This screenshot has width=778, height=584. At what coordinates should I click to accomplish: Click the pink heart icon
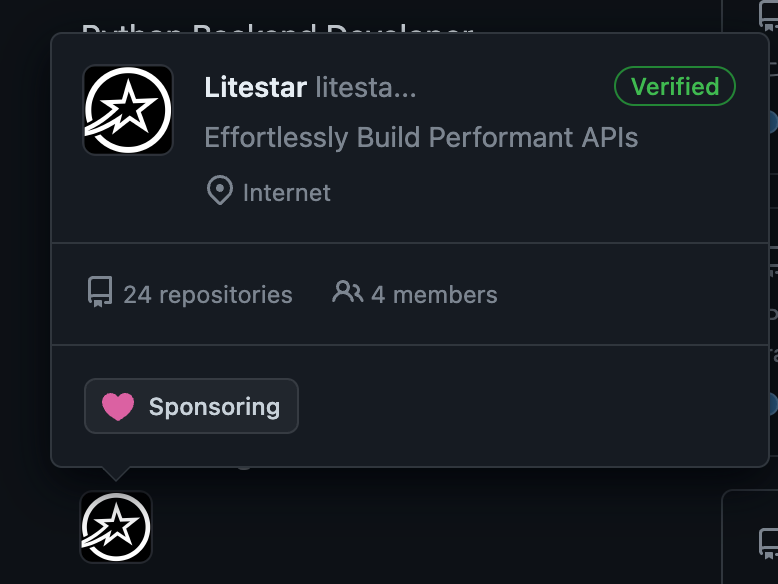coord(118,407)
